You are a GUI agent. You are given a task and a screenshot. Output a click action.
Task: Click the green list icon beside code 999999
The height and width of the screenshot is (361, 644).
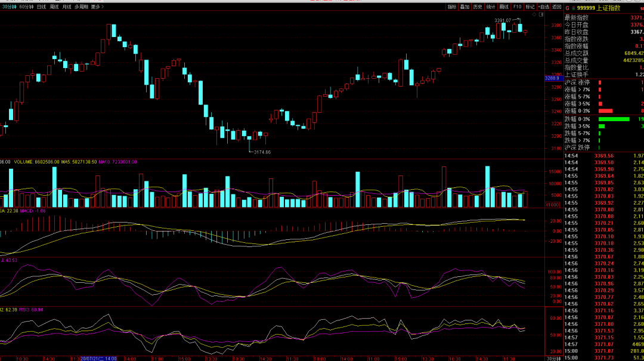point(574,8)
